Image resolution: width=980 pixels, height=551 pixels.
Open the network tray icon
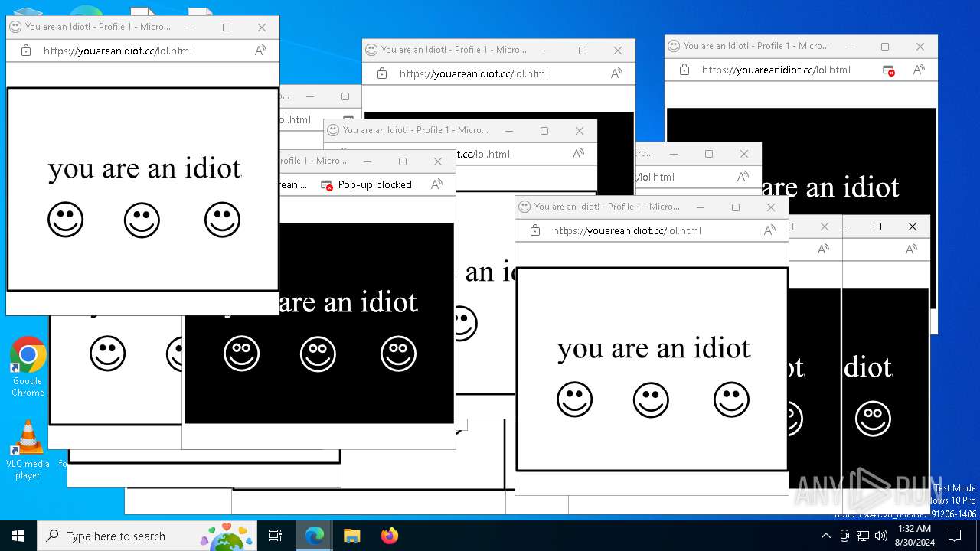click(x=863, y=536)
